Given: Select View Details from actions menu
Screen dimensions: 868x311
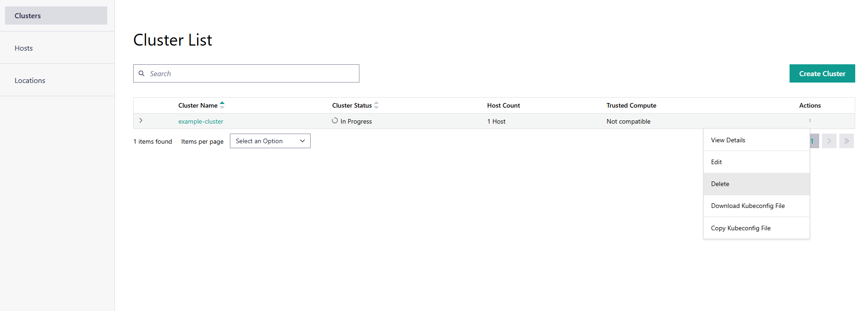Looking at the screenshot, I should point(728,140).
